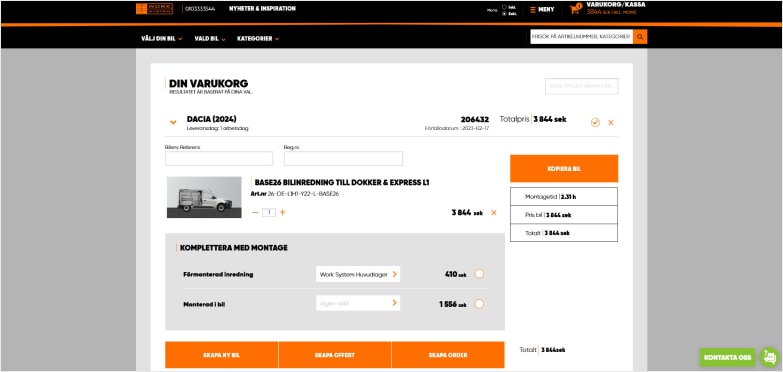This screenshot has width=783, height=372.
Task: Select the Exkl. moms radio button
Action: pos(504,13)
